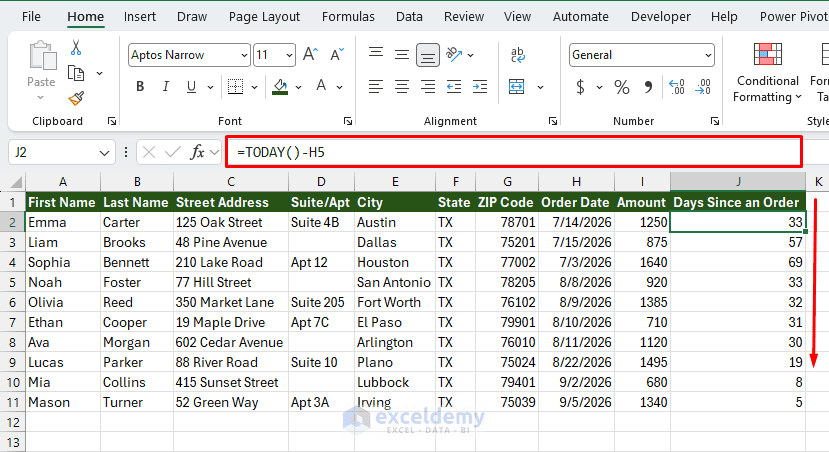Switch to the Page Layout tab
This screenshot has width=829, height=452.
(x=264, y=16)
